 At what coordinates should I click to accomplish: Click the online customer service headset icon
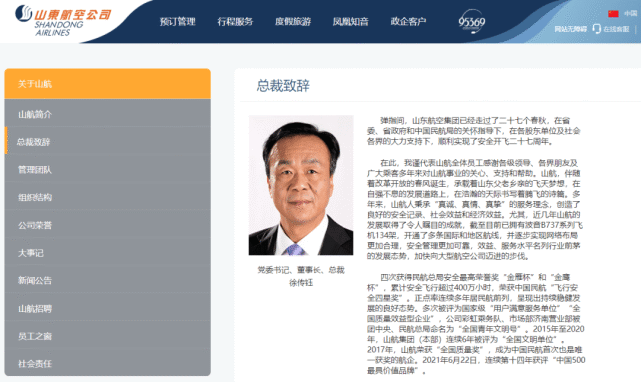click(596, 29)
